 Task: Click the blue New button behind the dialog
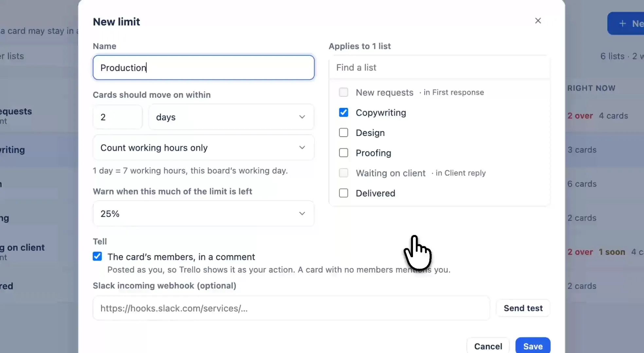click(626, 24)
